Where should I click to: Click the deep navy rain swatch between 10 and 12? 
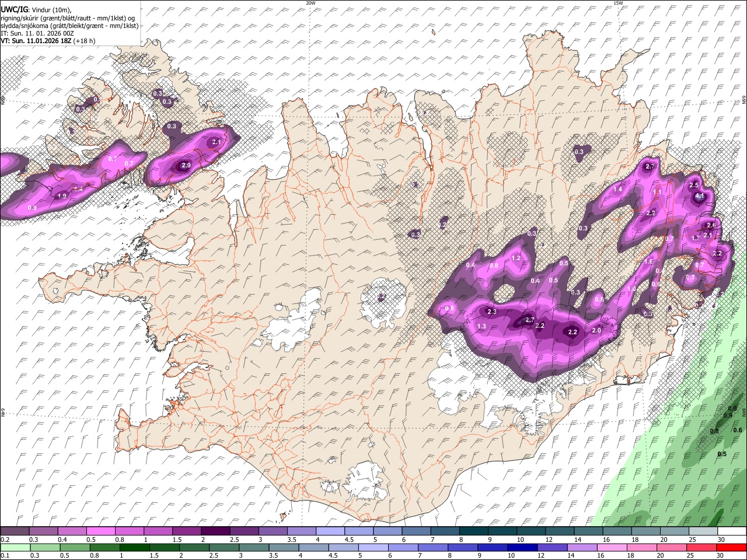tap(522, 548)
